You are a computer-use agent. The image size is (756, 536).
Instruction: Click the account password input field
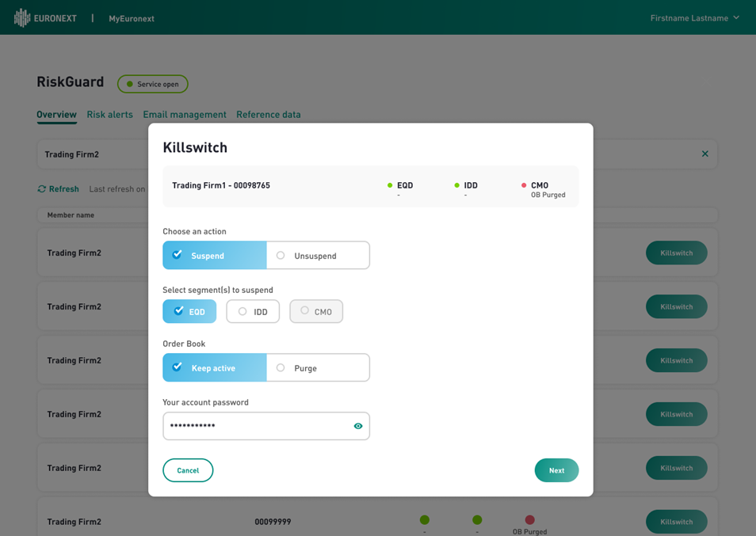click(x=266, y=426)
